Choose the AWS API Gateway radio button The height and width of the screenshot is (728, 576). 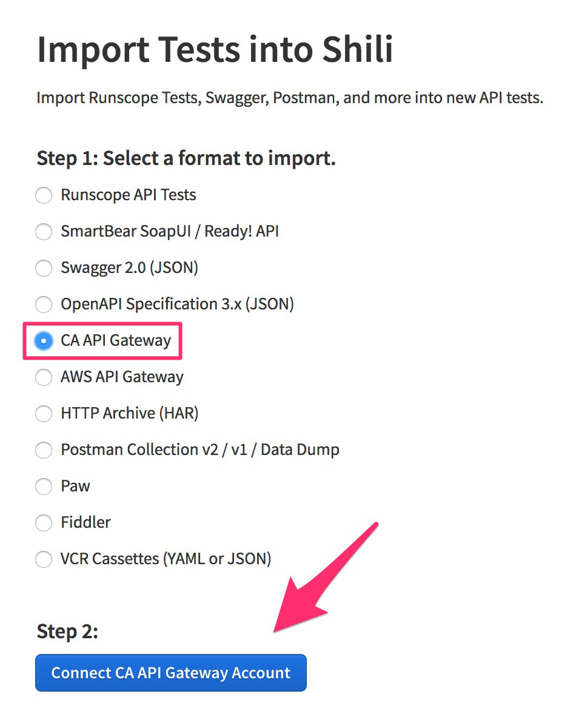44,377
